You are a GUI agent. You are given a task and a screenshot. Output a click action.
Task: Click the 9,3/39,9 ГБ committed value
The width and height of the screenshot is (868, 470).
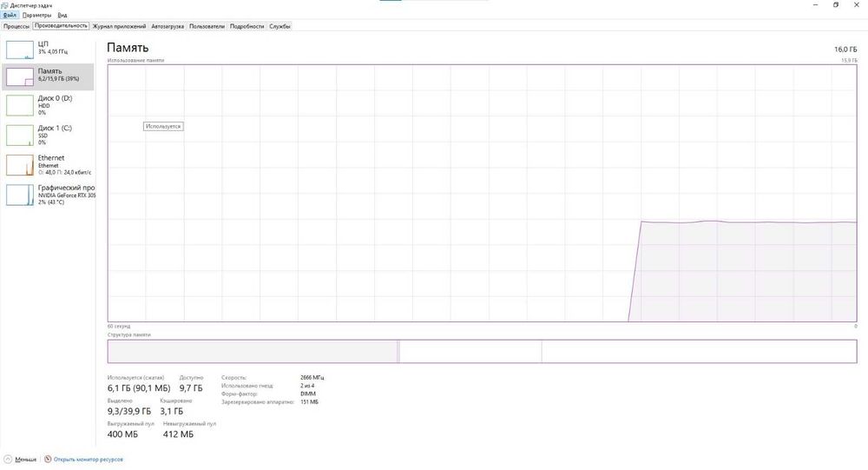[x=129, y=411]
